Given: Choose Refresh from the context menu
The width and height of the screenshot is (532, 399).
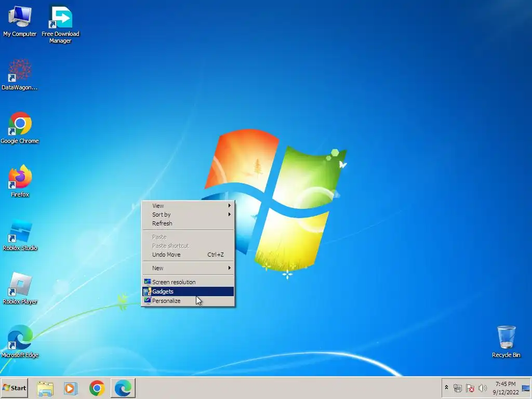Looking at the screenshot, I should point(188,223).
